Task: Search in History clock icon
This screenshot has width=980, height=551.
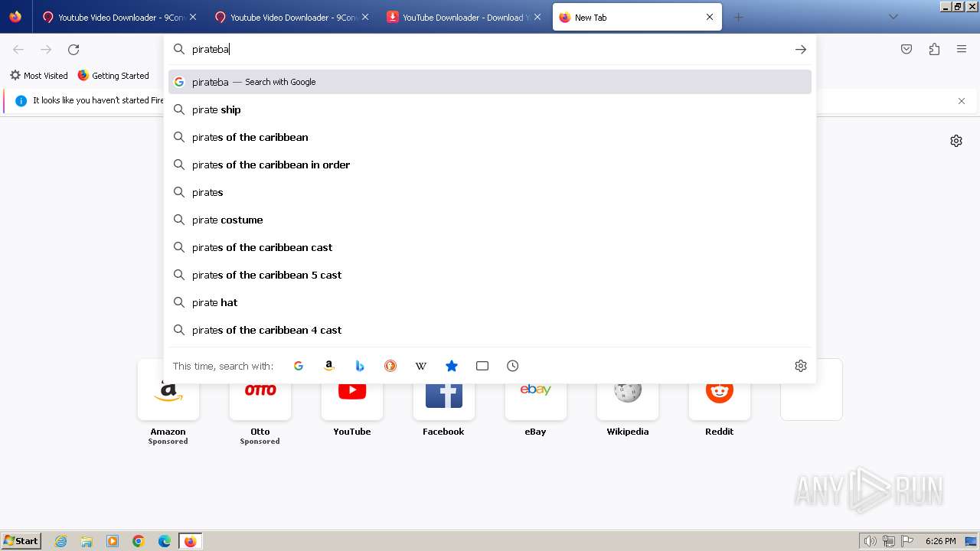Action: (x=513, y=366)
